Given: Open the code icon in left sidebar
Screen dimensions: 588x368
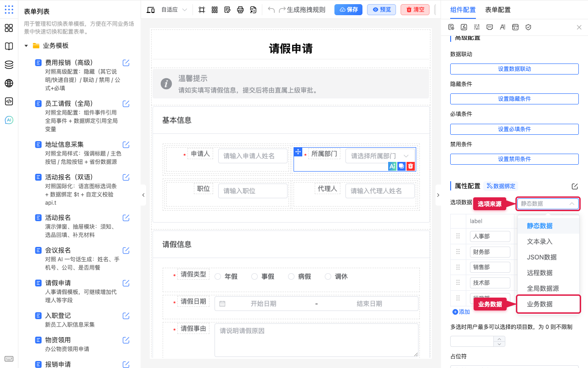Looking at the screenshot, I should coord(9,102).
